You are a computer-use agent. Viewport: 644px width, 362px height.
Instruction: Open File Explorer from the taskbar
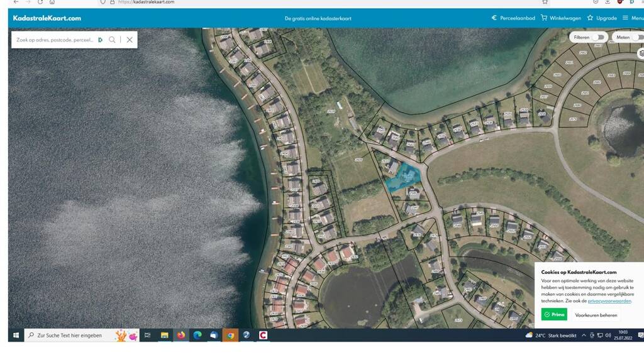(x=165, y=335)
